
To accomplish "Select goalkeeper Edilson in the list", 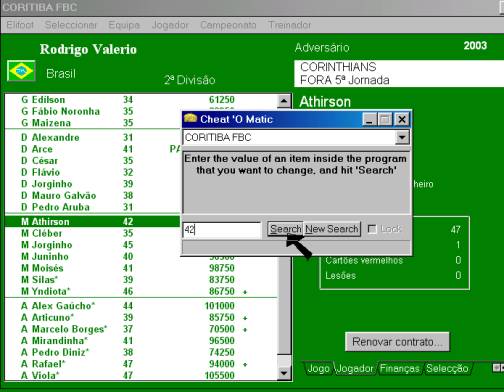I will click(141, 100).
